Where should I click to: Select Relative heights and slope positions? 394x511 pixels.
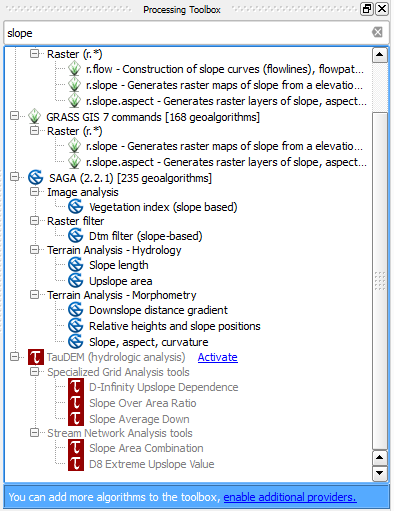click(x=175, y=326)
